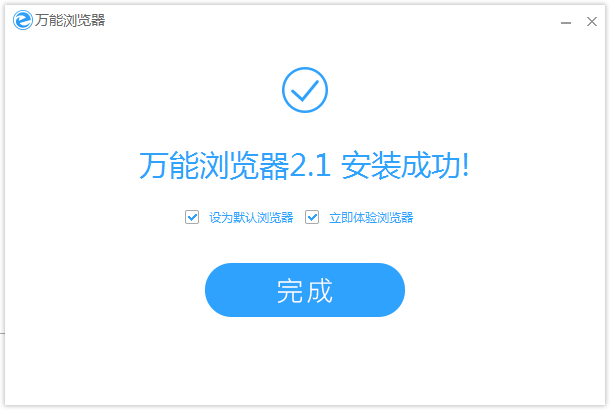Uncheck the 立即体验浏览器 checkbox
This screenshot has height=410, width=610.
(x=312, y=217)
